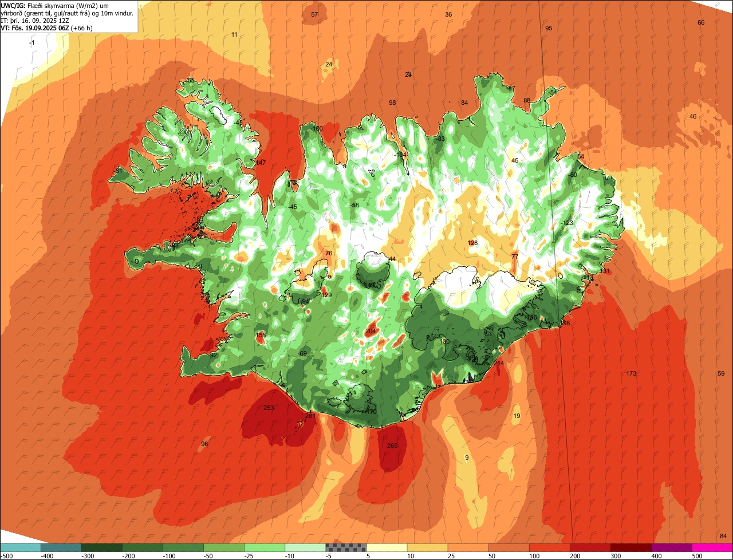Click the map value 173 southeast of Iceland
733x560 pixels.
631,373
